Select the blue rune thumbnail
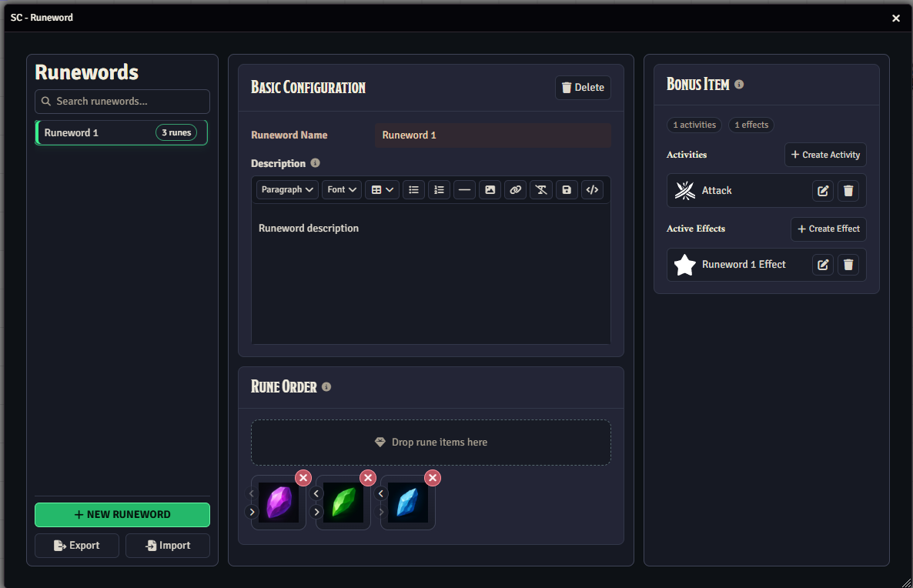Viewport: 913px width, 588px height. coord(408,503)
